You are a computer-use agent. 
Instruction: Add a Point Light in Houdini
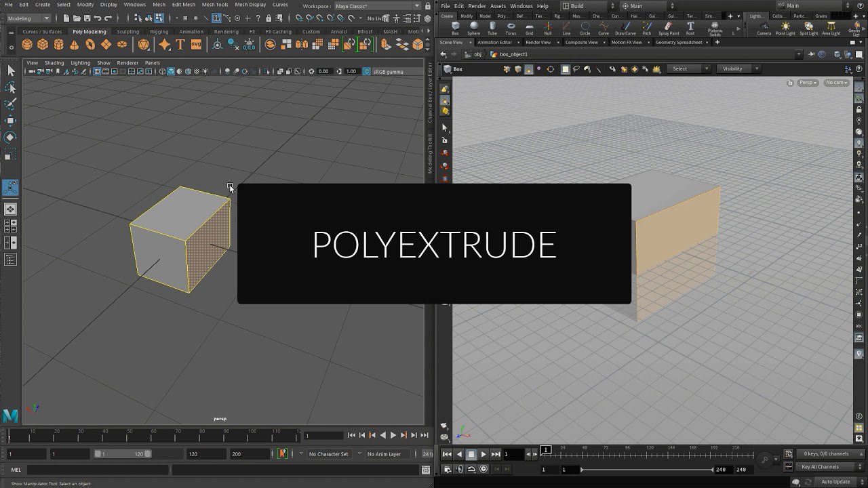click(785, 28)
